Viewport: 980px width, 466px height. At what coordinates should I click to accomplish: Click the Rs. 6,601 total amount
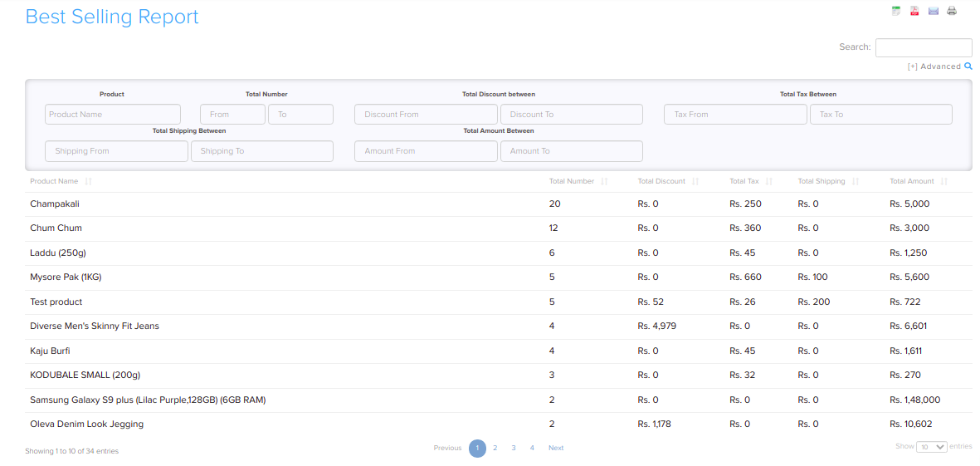tap(908, 326)
